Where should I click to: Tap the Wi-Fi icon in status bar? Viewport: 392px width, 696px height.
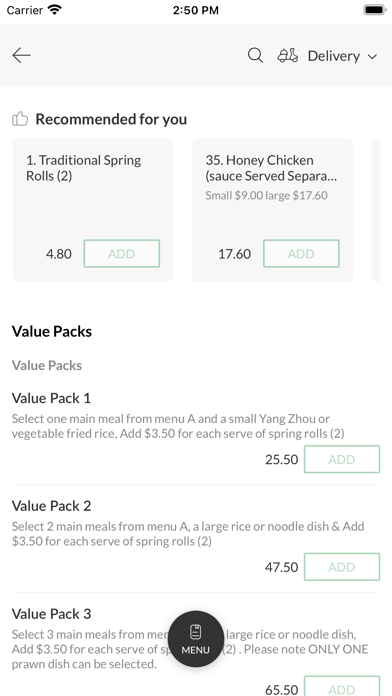pos(55,10)
